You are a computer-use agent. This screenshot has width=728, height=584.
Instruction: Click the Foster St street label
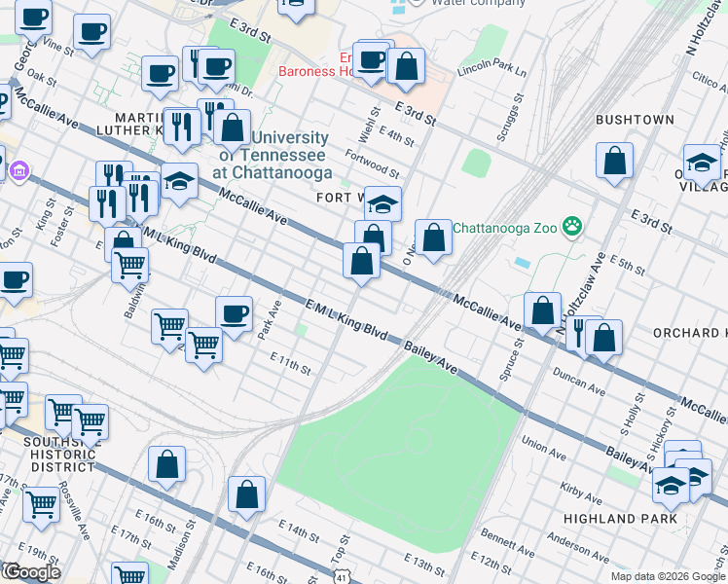click(62, 227)
